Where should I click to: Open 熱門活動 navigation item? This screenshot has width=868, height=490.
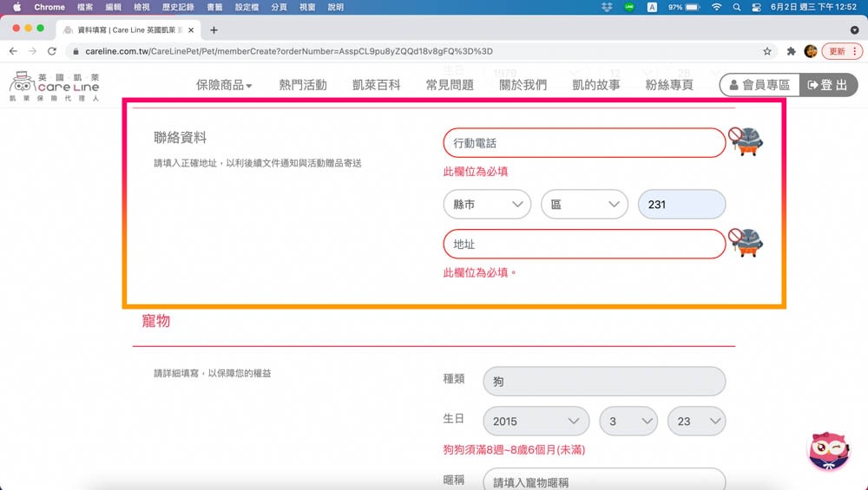[303, 85]
